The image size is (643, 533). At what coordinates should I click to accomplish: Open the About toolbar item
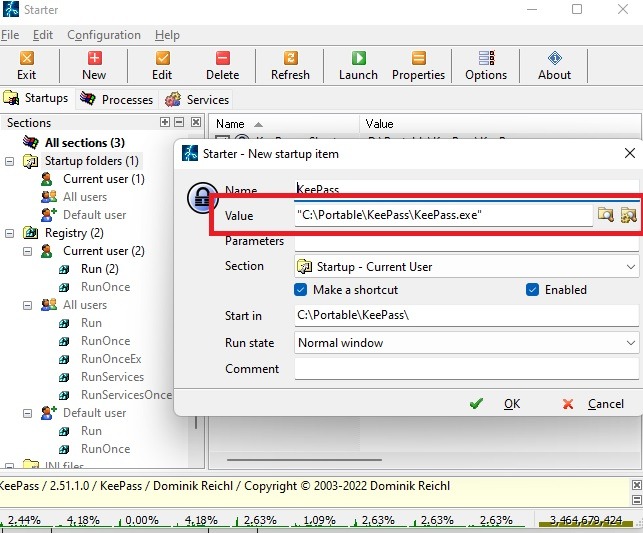point(554,66)
